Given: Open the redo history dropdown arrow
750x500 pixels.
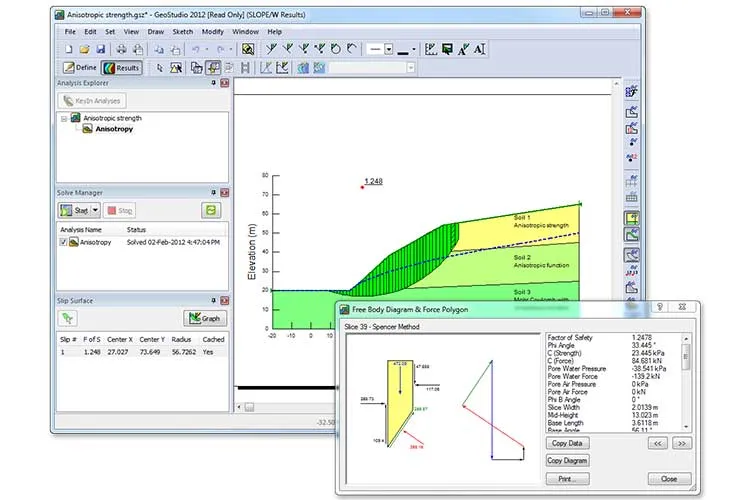Looking at the screenshot, I should tap(231, 49).
